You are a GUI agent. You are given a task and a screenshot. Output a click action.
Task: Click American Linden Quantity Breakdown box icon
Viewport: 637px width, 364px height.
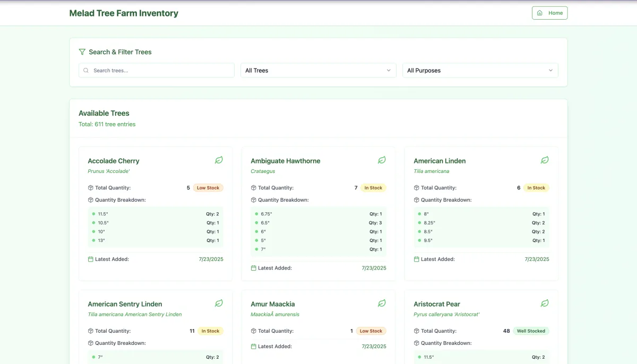[x=417, y=200]
